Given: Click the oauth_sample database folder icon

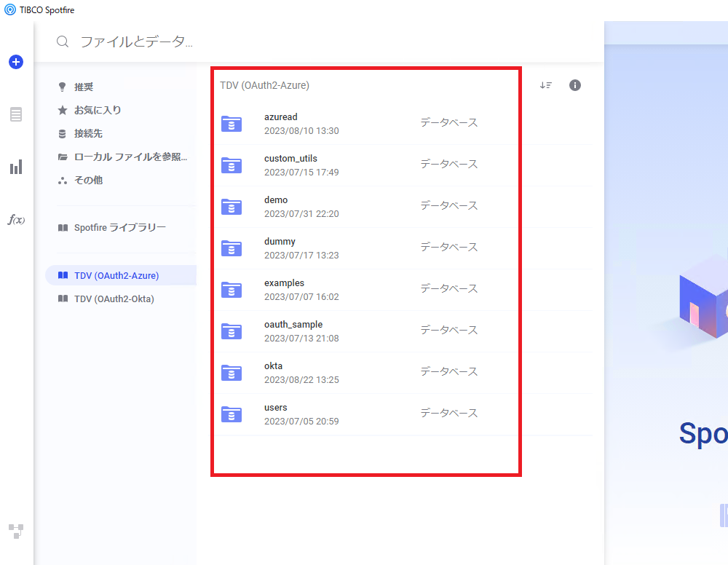Looking at the screenshot, I should (x=232, y=331).
